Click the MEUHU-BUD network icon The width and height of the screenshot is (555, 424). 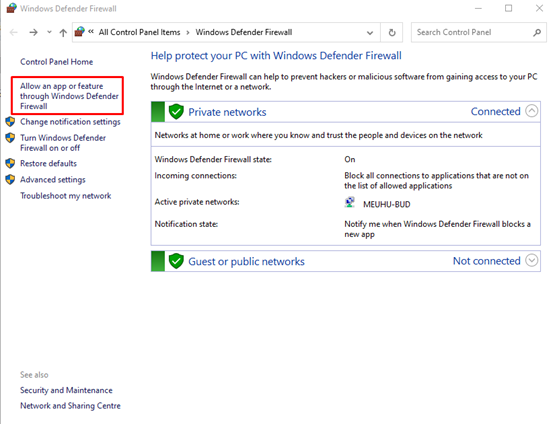tap(350, 202)
